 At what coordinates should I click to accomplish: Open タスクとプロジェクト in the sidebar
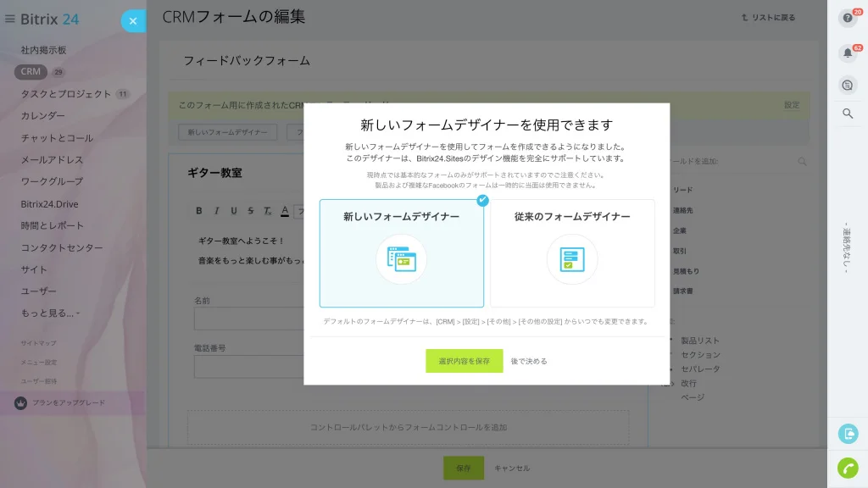[66, 94]
